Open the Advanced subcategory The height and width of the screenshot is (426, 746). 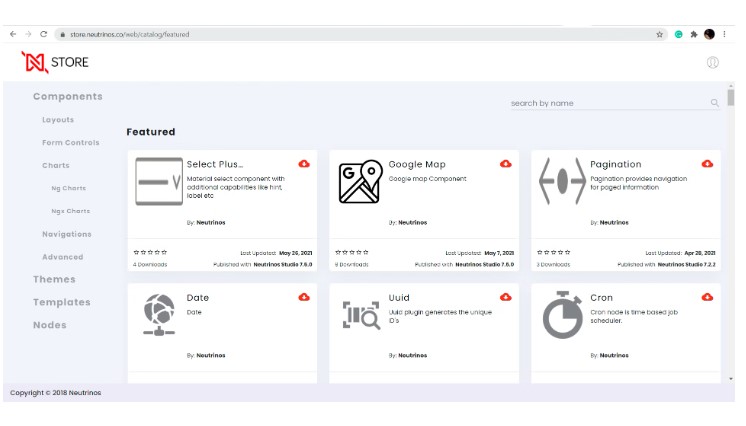pyautogui.click(x=62, y=257)
